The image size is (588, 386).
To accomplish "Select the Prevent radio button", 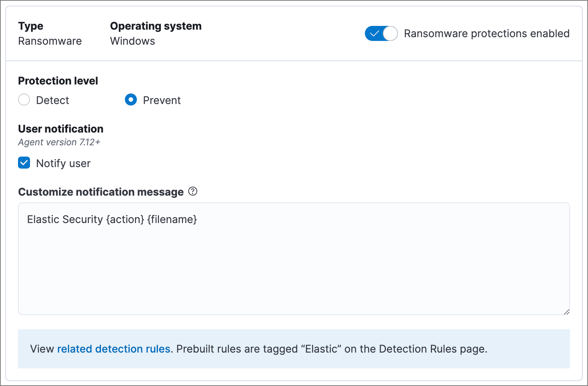I will click(131, 100).
